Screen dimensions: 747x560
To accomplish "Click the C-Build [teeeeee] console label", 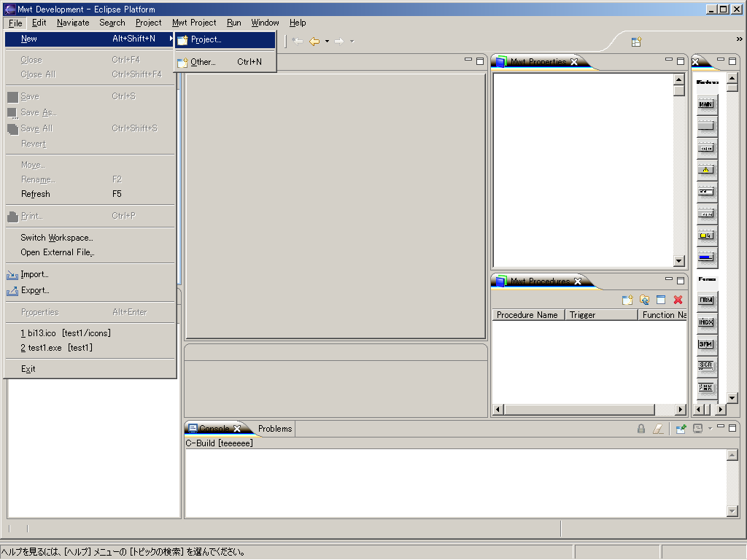I will pyautogui.click(x=219, y=443).
